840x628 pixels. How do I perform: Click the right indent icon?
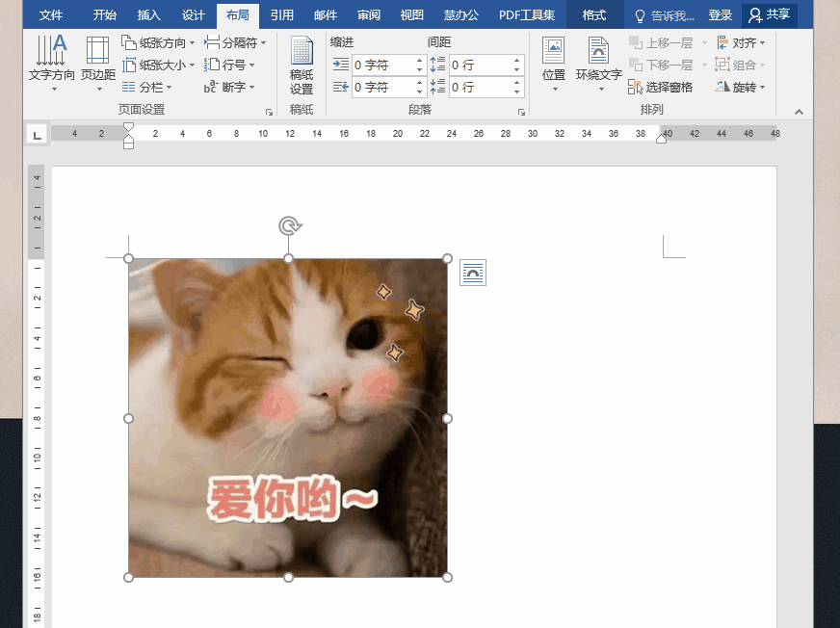coord(341,87)
